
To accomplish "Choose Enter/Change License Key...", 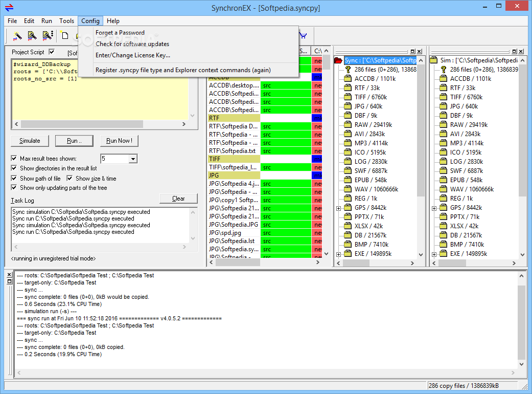I will (x=133, y=55).
